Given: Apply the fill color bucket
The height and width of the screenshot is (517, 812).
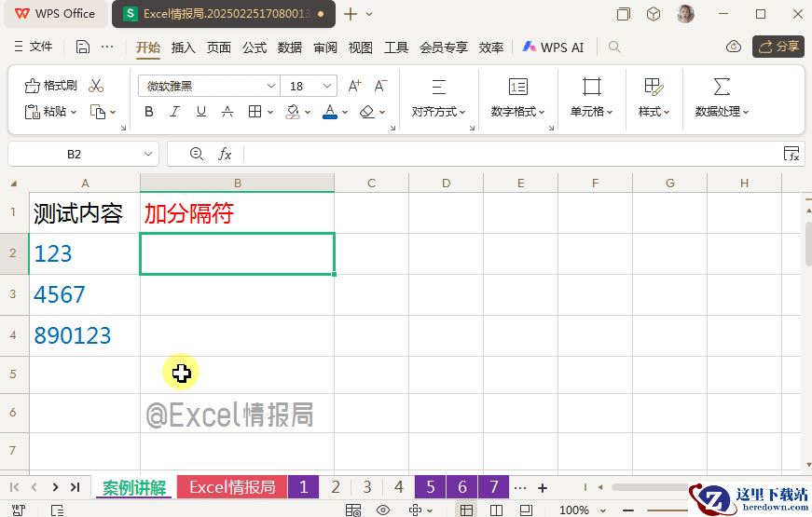Looking at the screenshot, I should [293, 111].
